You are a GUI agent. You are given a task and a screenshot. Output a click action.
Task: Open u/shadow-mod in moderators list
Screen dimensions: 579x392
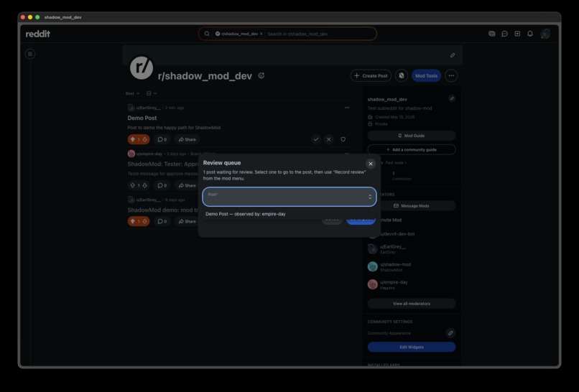[x=396, y=265]
